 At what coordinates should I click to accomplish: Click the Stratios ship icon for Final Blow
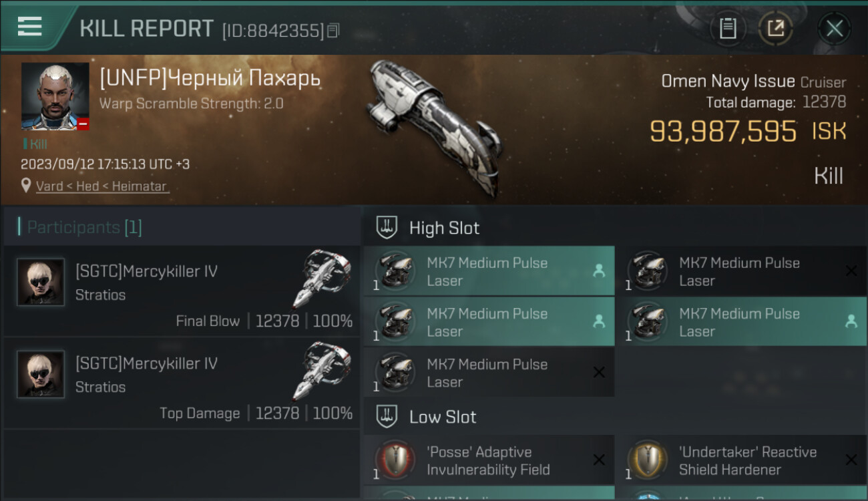(x=321, y=279)
